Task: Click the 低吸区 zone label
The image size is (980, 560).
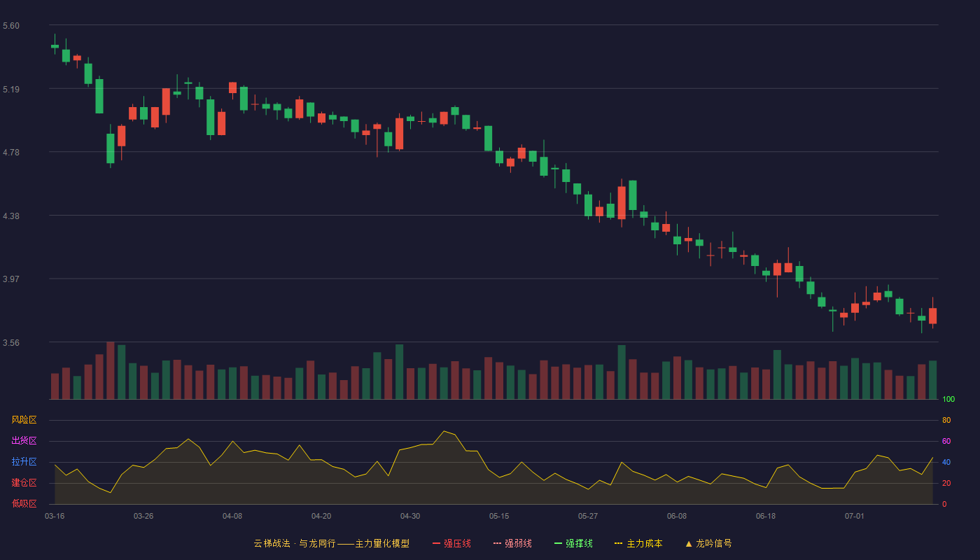Action: 24,504
